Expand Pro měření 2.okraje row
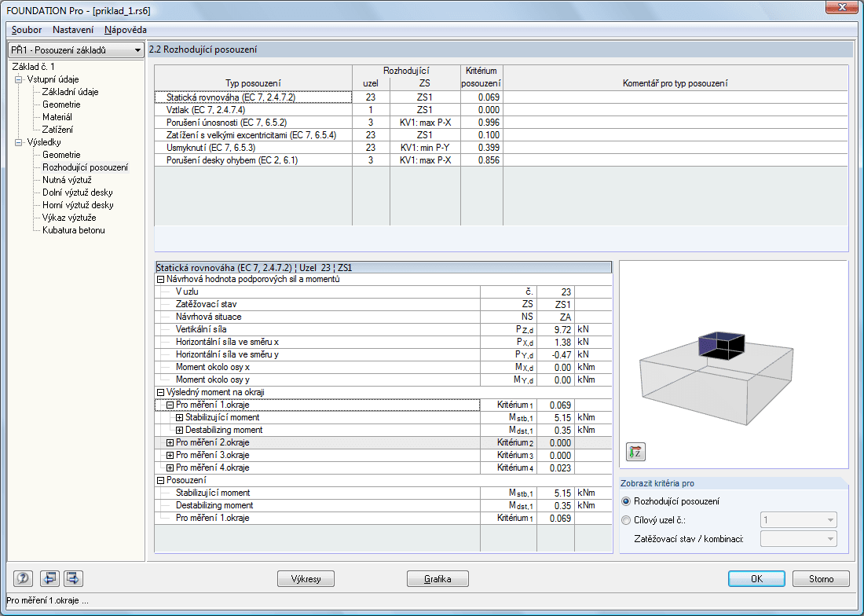 coord(170,443)
